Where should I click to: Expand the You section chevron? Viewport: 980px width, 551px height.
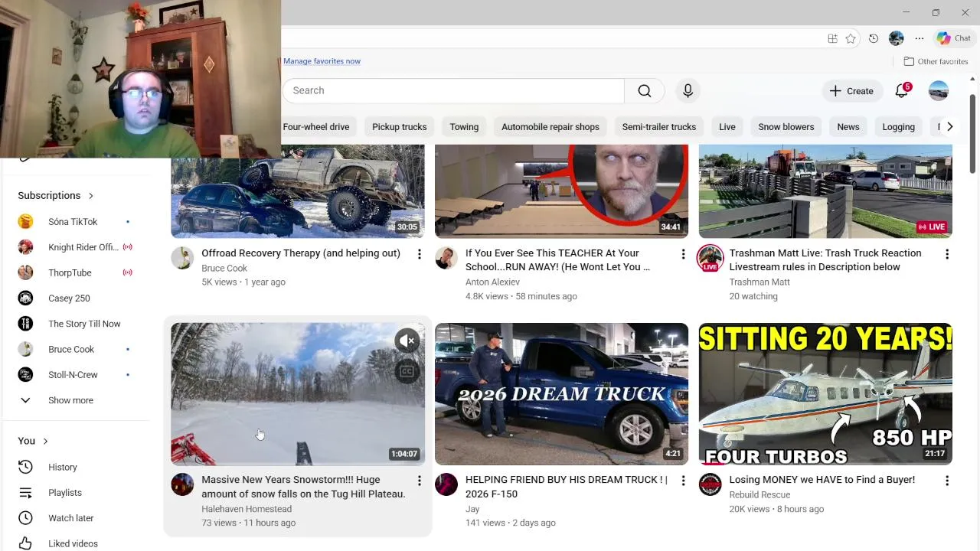point(45,441)
